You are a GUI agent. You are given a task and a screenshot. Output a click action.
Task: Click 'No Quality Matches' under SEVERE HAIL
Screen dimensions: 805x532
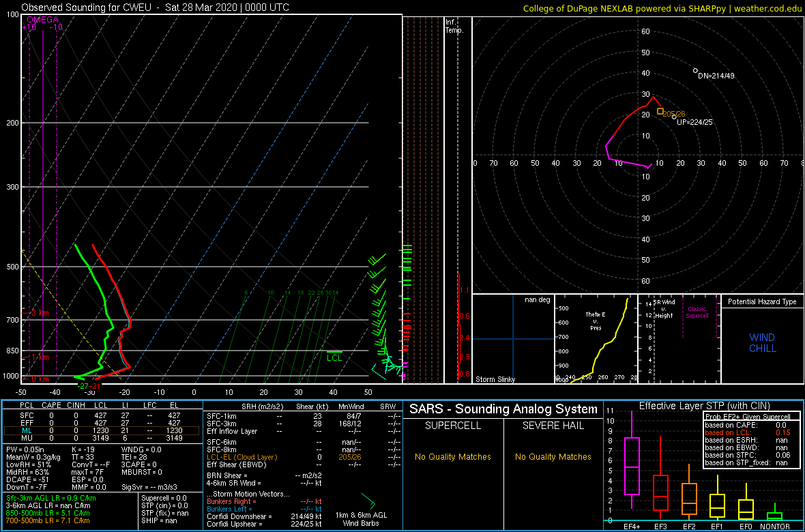(x=553, y=456)
